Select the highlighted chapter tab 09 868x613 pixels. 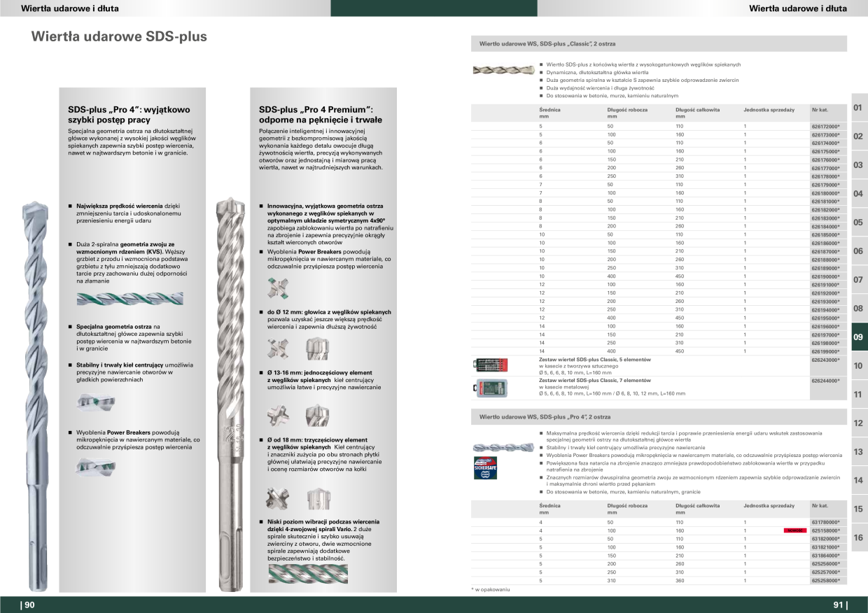tap(859, 337)
